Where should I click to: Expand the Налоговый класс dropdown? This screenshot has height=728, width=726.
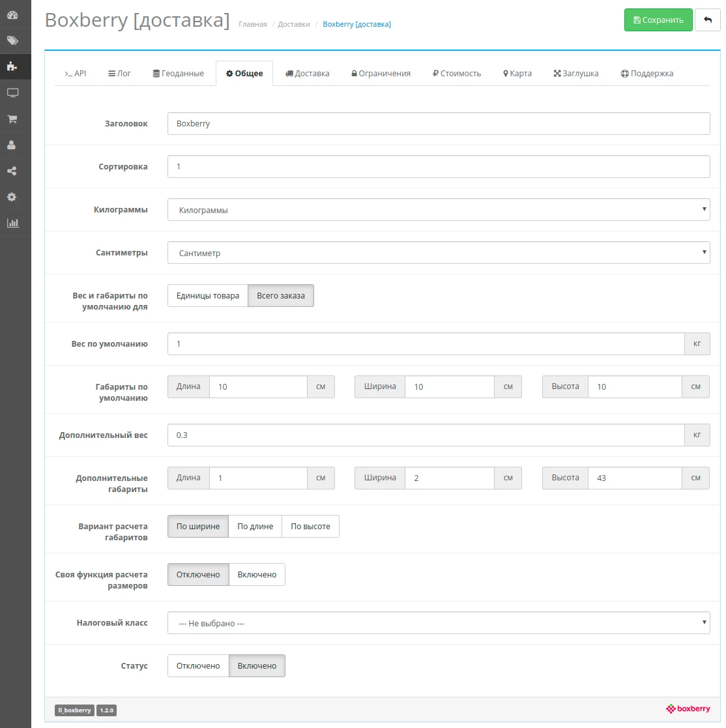[x=439, y=622]
